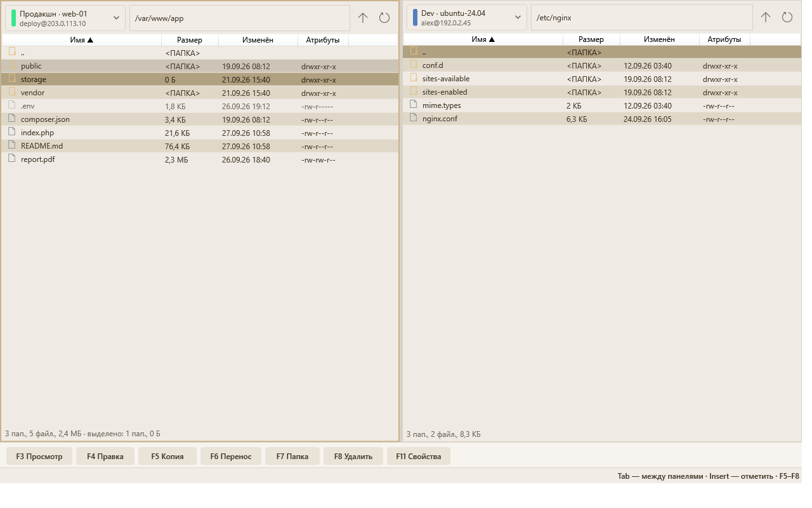The height and width of the screenshot is (508, 812).
Task: Click the index.php file icon
Action: (x=12, y=132)
